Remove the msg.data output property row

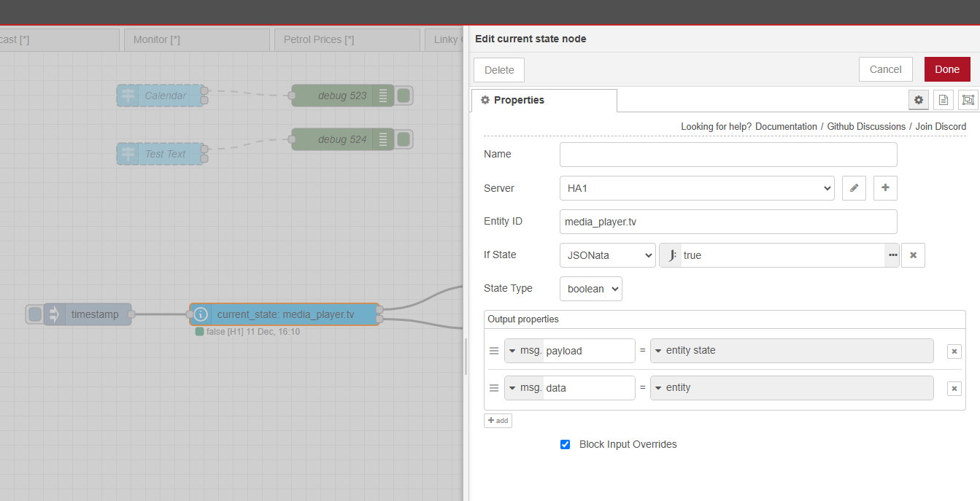pyautogui.click(x=954, y=388)
